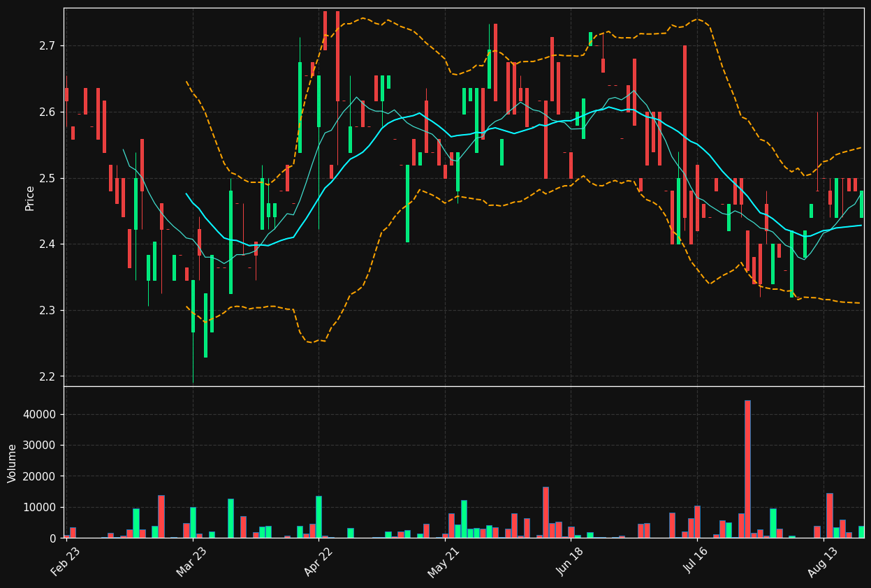Click the Aug 13 date label
The height and width of the screenshot is (588, 871).
(x=822, y=561)
